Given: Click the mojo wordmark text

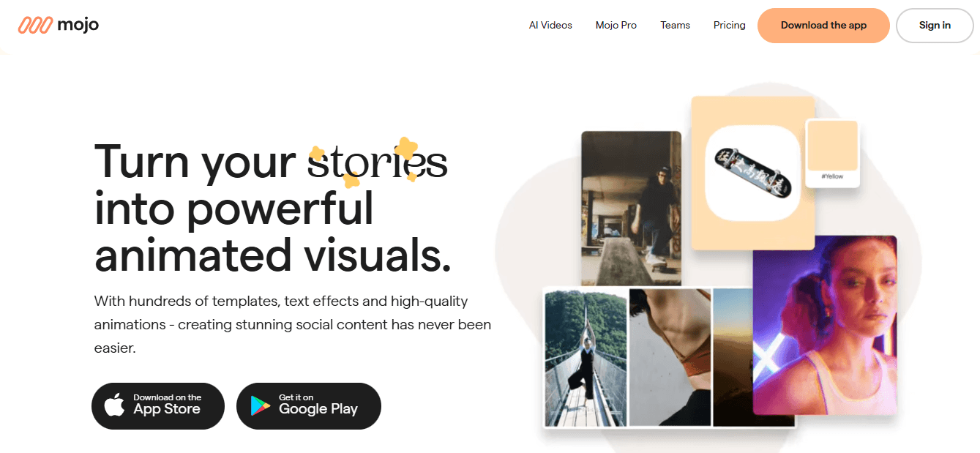Looking at the screenshot, I should (78, 25).
